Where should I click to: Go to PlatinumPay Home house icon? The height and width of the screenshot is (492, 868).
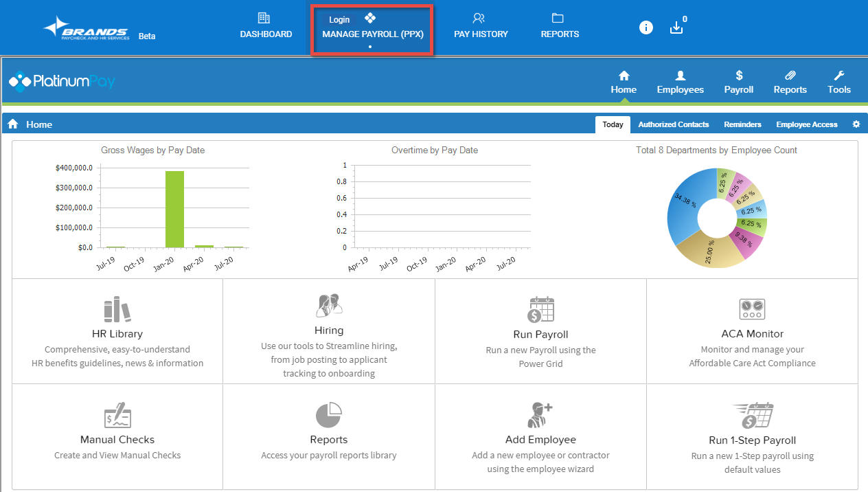(624, 75)
